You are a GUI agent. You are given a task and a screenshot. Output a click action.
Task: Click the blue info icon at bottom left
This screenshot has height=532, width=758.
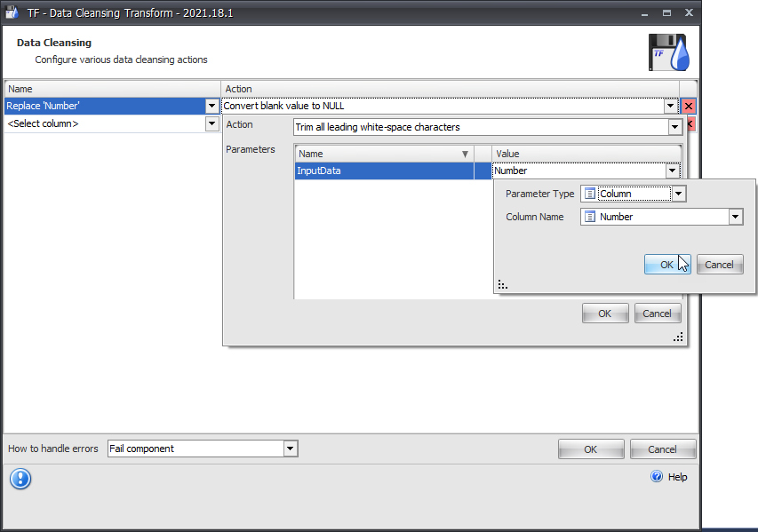(x=20, y=479)
